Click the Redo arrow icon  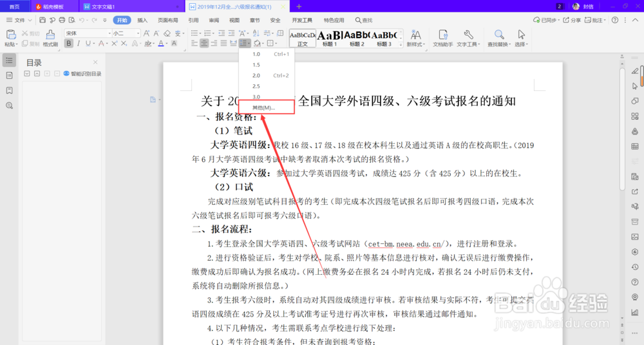(95, 20)
